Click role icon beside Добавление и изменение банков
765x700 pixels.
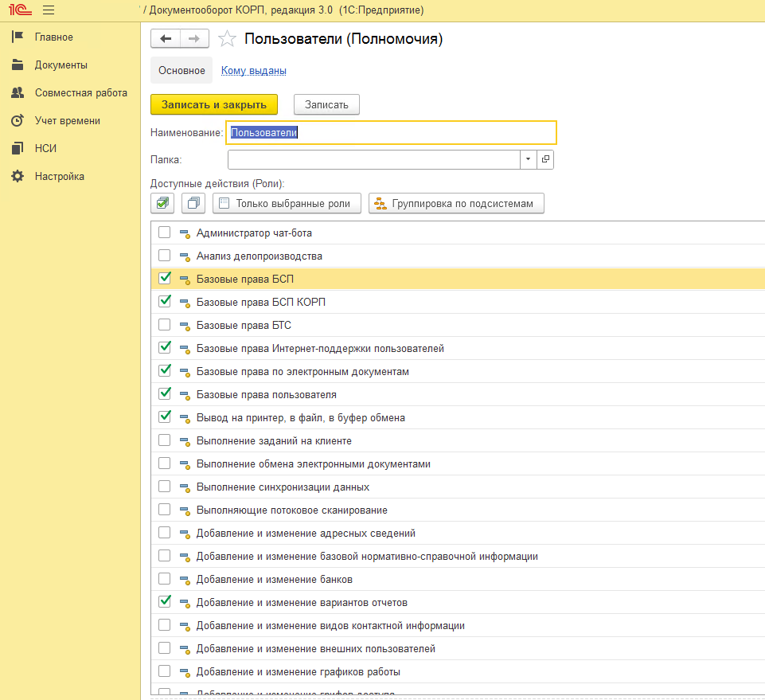tap(185, 580)
